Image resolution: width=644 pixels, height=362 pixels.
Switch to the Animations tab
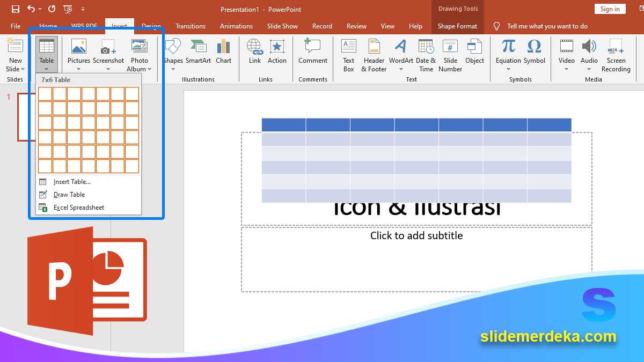point(236,26)
